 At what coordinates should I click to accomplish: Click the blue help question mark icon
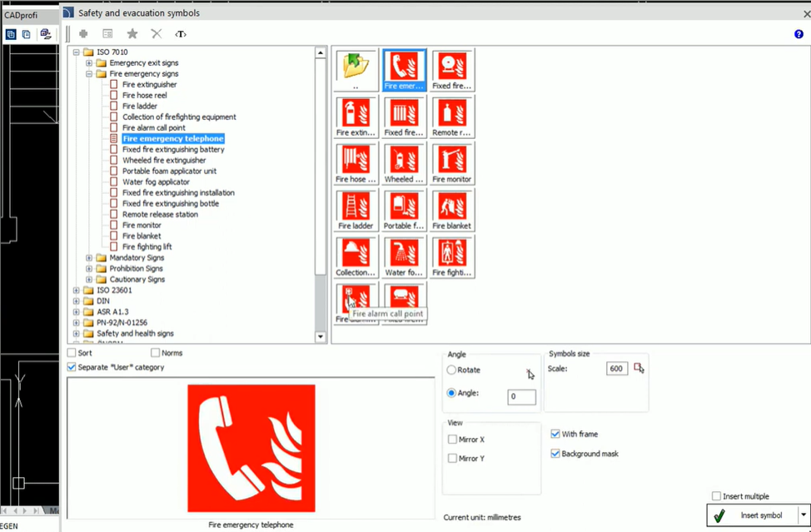tap(799, 34)
